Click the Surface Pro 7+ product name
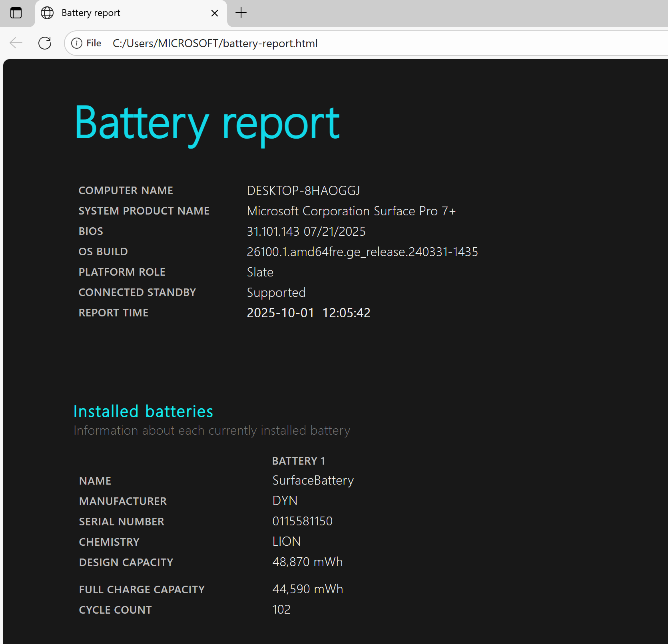668x644 pixels. pyautogui.click(x=351, y=211)
